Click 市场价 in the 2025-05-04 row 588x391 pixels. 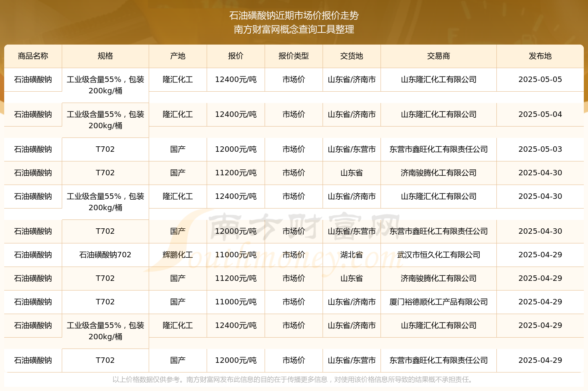(294, 114)
